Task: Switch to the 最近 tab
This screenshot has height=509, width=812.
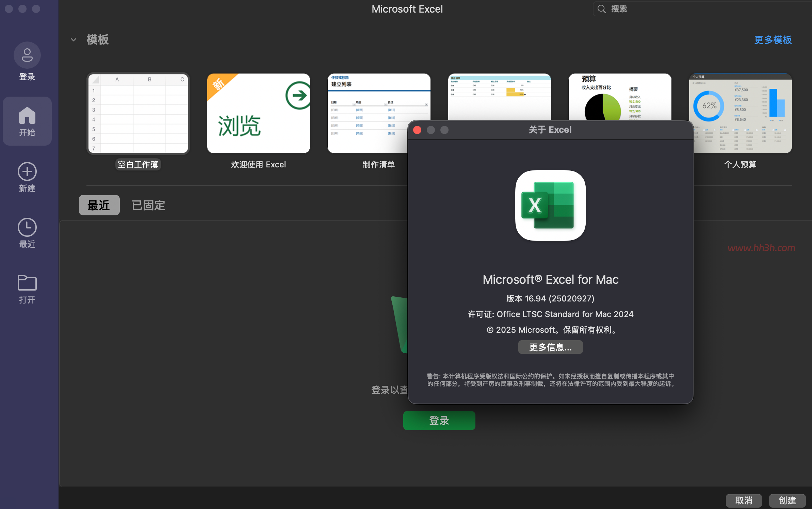Action: (99, 205)
